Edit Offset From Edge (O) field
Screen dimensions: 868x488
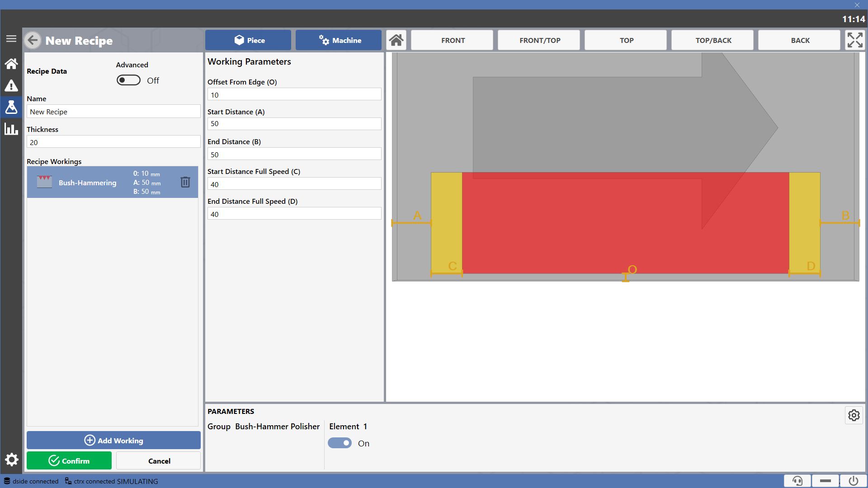(294, 94)
